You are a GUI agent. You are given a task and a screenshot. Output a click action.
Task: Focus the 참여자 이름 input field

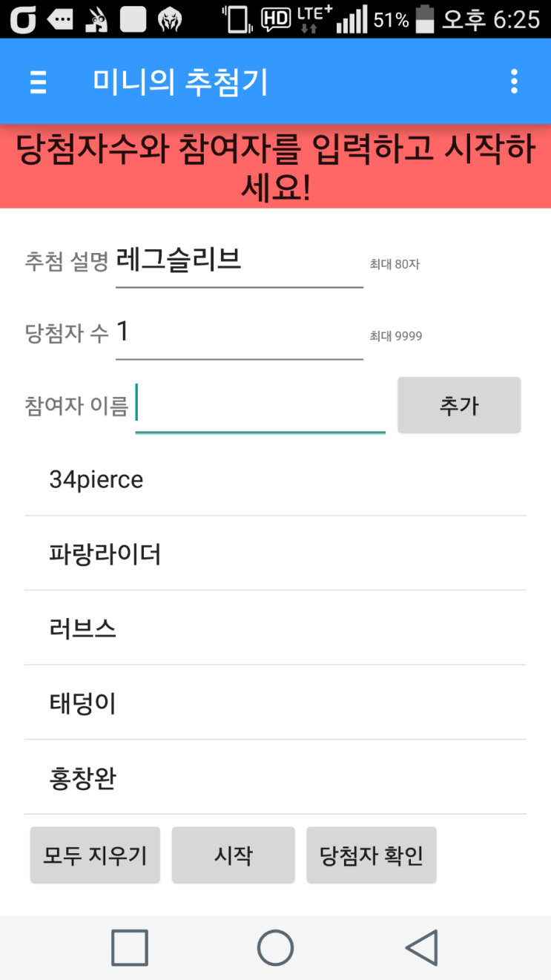tap(260, 406)
